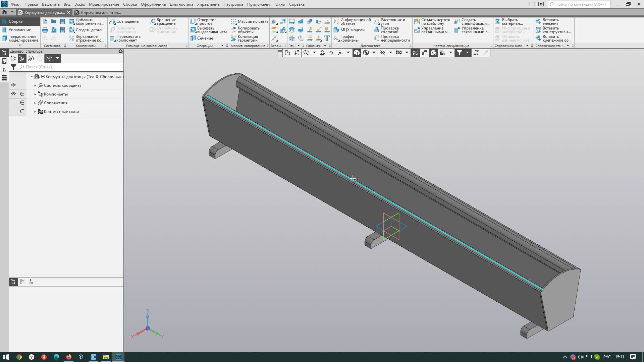Click the Проверка коллизий collision check icon
This screenshot has height=362, width=644.
[x=377, y=30]
